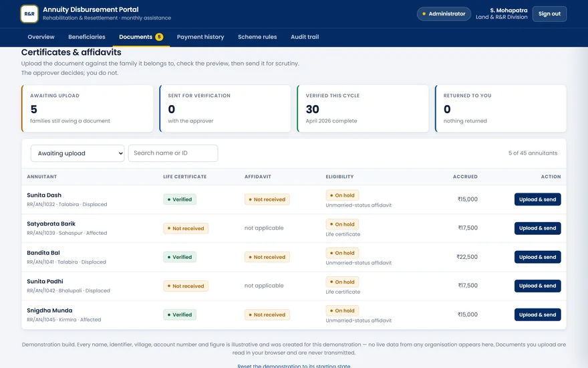Upload & send for Sunita Padhi
Viewport: 588px width, 368px height.
537,286
